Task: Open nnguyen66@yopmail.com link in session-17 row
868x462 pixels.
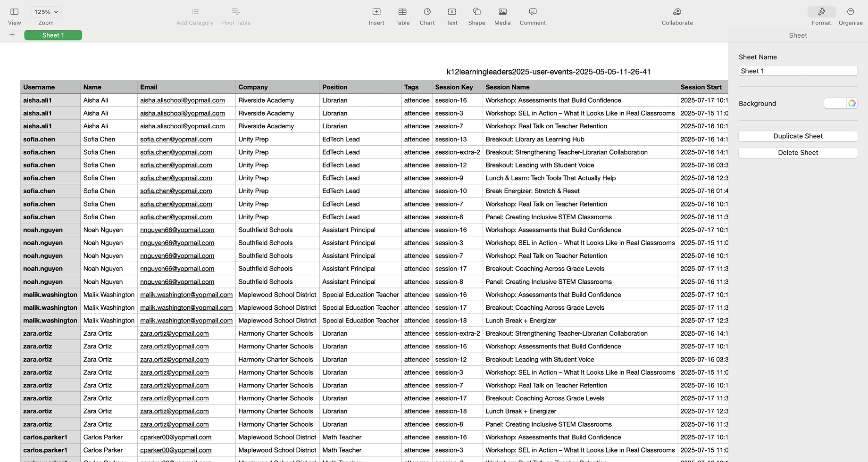Action: tap(177, 269)
